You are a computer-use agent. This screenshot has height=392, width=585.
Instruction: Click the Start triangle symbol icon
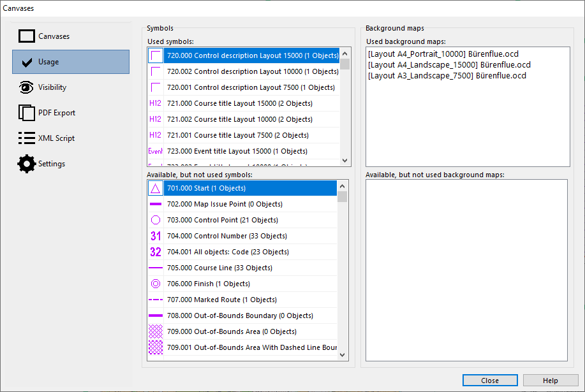tap(156, 188)
